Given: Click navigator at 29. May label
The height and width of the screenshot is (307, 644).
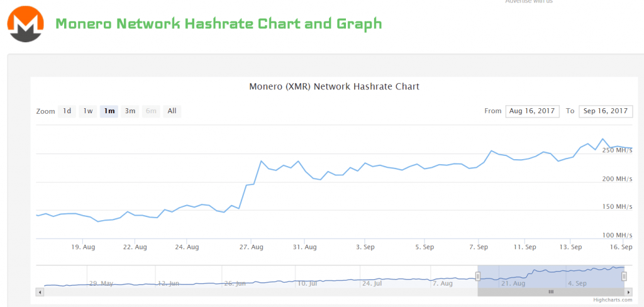Looking at the screenshot, I should tap(101, 283).
